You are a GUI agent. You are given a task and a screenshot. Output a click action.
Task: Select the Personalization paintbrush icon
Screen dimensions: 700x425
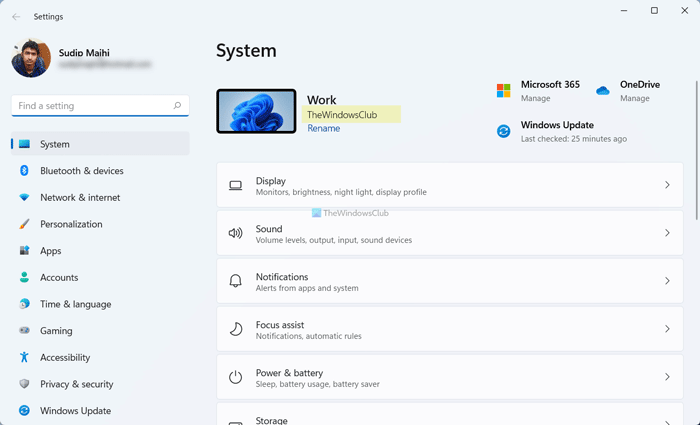[24, 224]
